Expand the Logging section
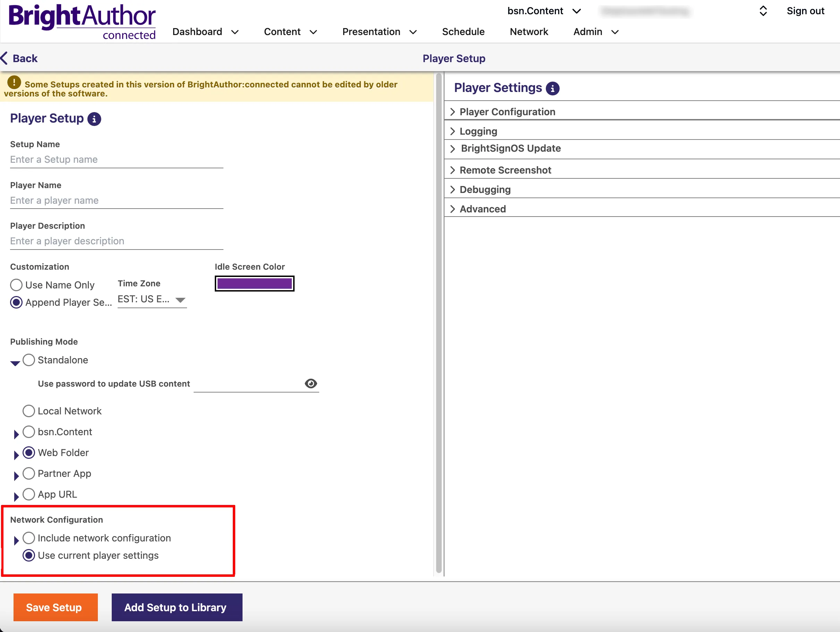Screen dimensions: 840x632 (x=642, y=131)
